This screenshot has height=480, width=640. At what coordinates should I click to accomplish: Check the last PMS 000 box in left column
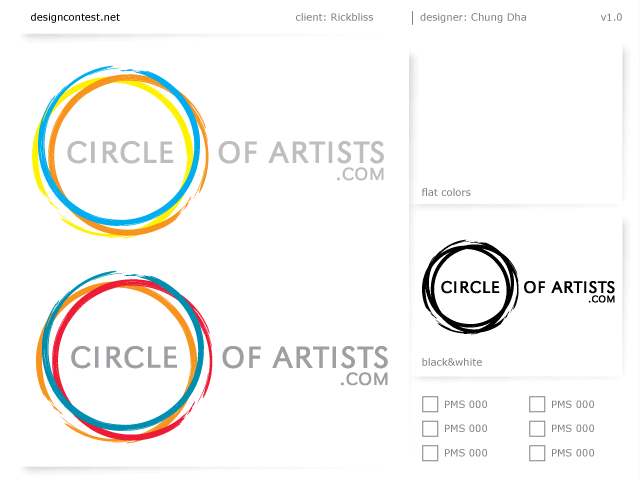(430, 453)
